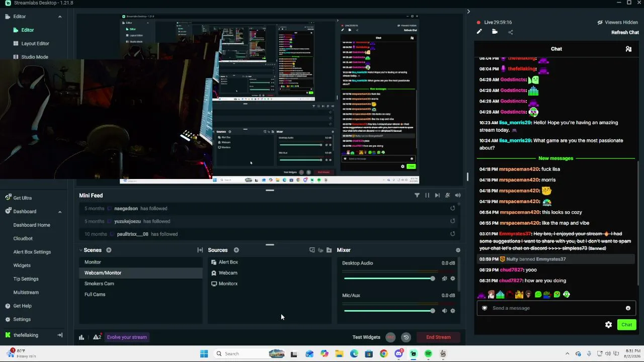The height and width of the screenshot is (362, 644).
Task: Select the Webcam/Monitor scene
Action: pyautogui.click(x=141, y=273)
